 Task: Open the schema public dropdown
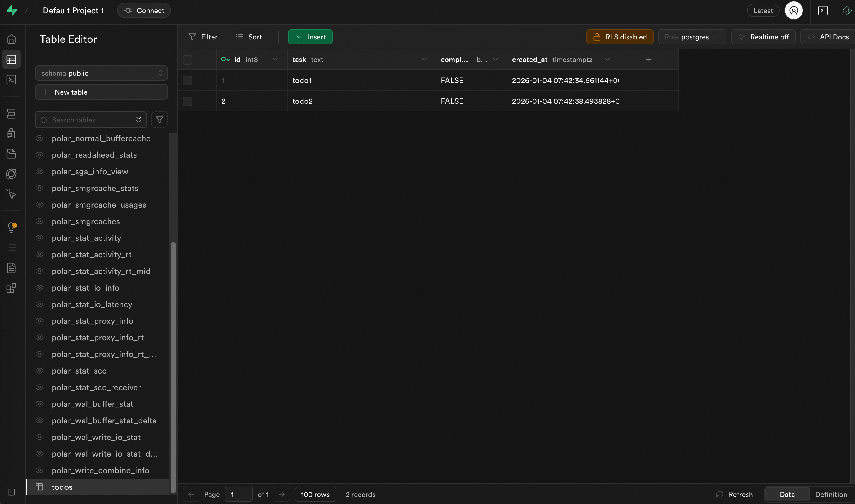(101, 73)
